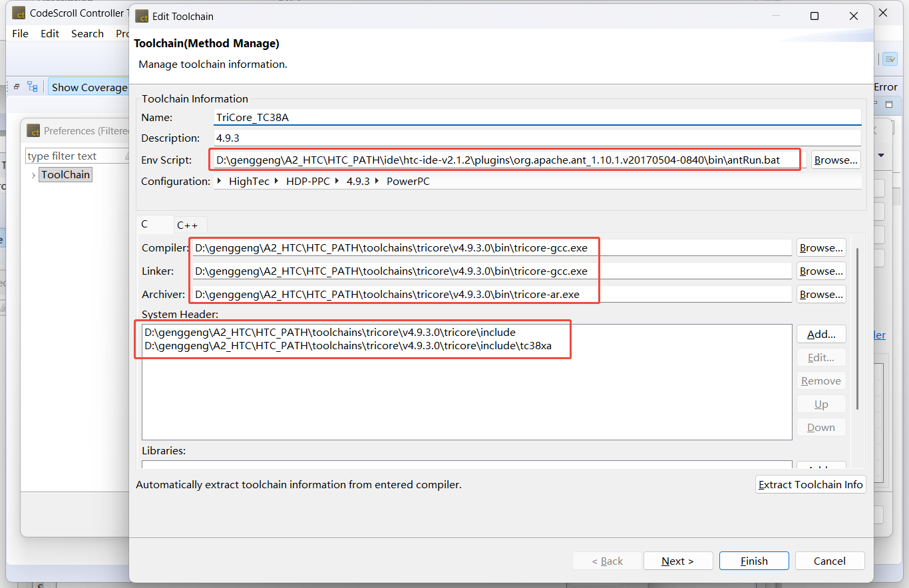Viewport: 909px width, 588px height.
Task: Switch to the C++ tab
Action: (187, 225)
